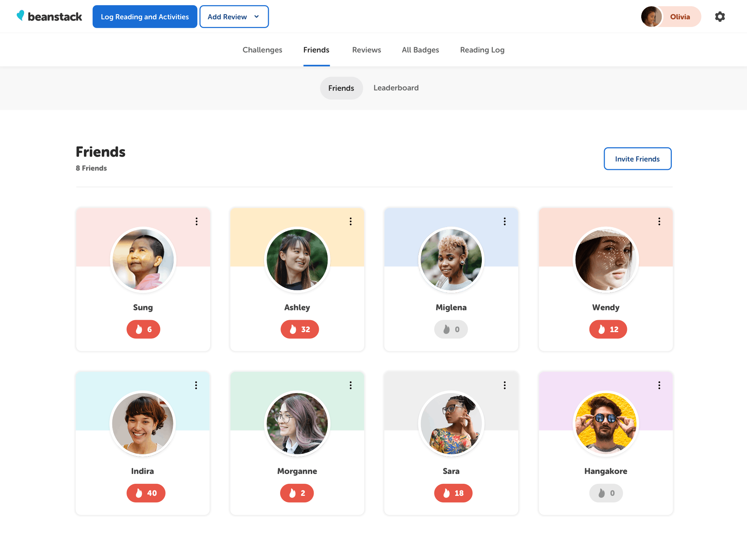Open Ashley's three-dot options menu
The width and height of the screenshot is (747, 560).
click(351, 221)
